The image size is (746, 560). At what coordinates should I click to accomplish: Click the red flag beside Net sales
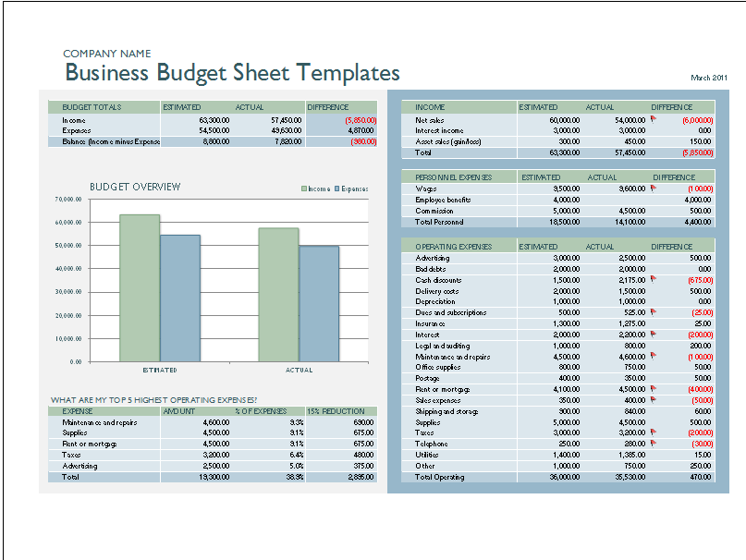pos(653,120)
